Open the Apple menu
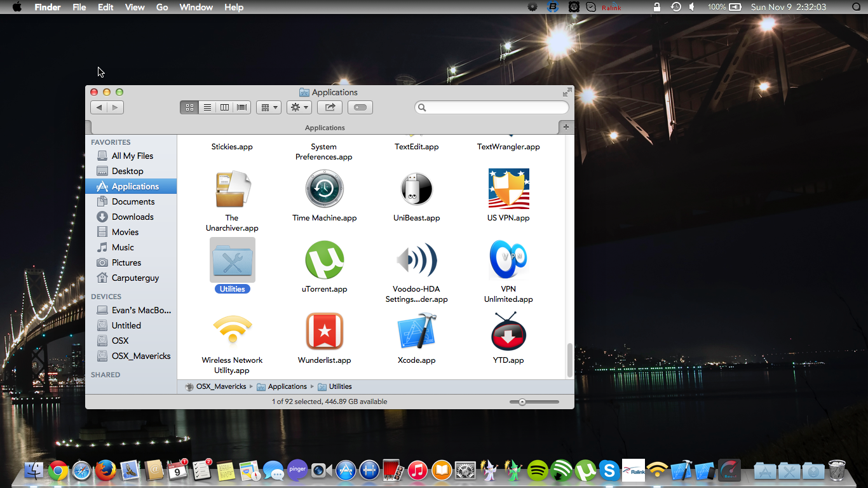Image resolution: width=868 pixels, height=488 pixels. pos(17,7)
